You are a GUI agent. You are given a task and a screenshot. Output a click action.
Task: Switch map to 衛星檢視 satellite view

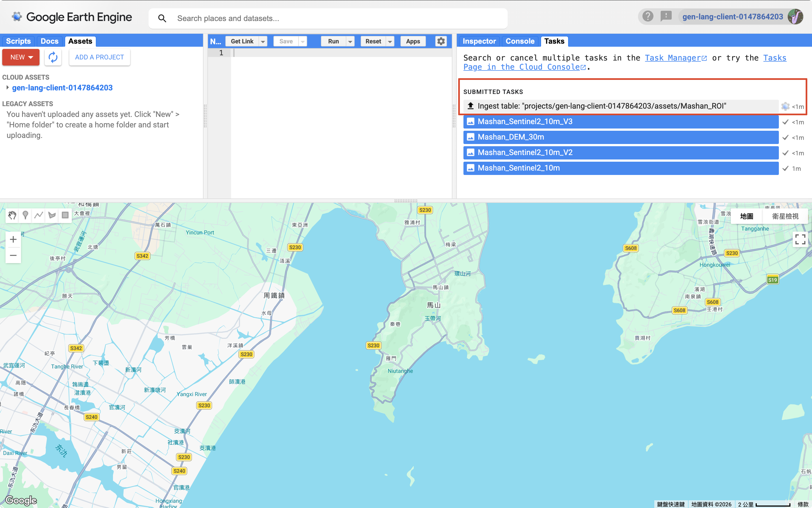(x=785, y=216)
